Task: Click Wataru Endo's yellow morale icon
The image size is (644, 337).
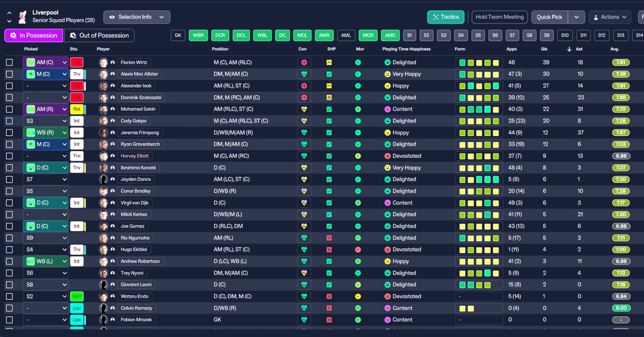Action: point(358,296)
